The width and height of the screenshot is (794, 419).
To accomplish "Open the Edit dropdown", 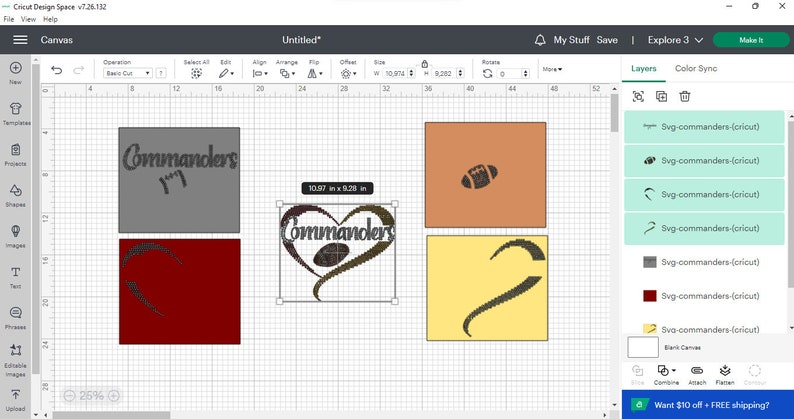I will (226, 73).
